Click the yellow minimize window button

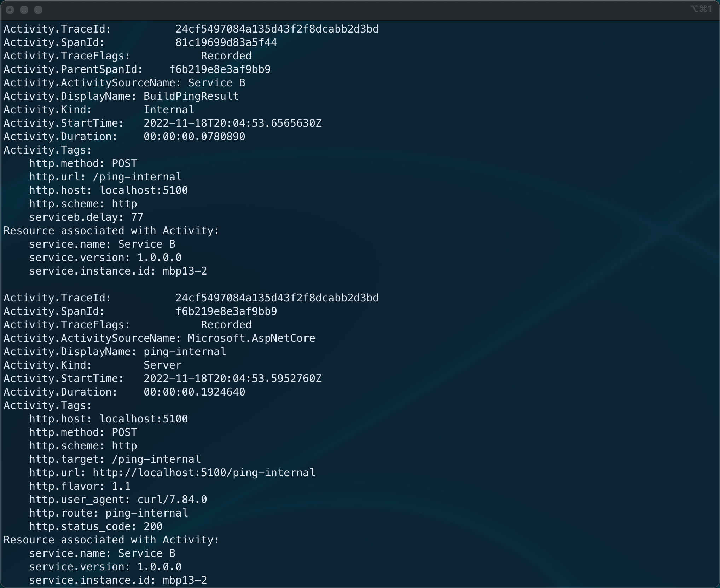[x=24, y=10]
